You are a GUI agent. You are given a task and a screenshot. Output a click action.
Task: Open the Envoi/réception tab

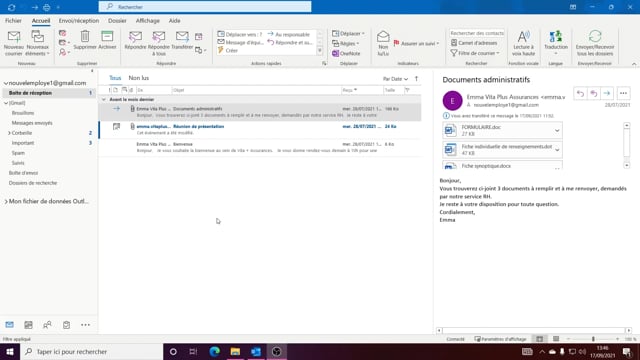coord(79,20)
